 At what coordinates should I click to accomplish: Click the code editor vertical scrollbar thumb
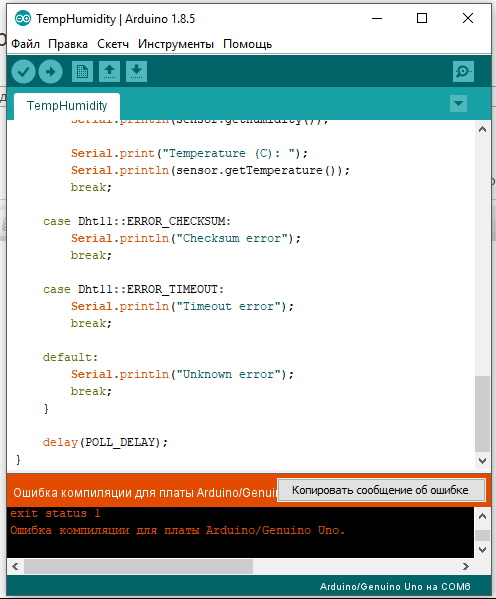coord(482,414)
